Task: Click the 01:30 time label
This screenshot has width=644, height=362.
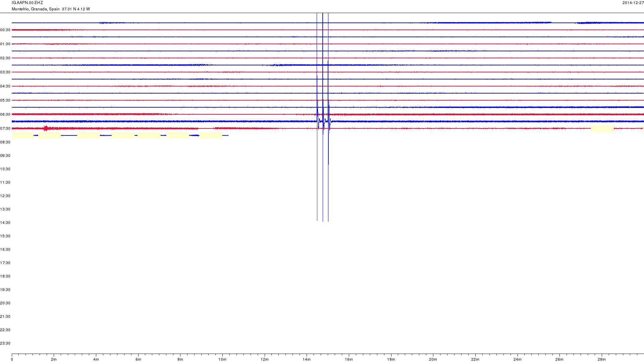Action: point(5,44)
